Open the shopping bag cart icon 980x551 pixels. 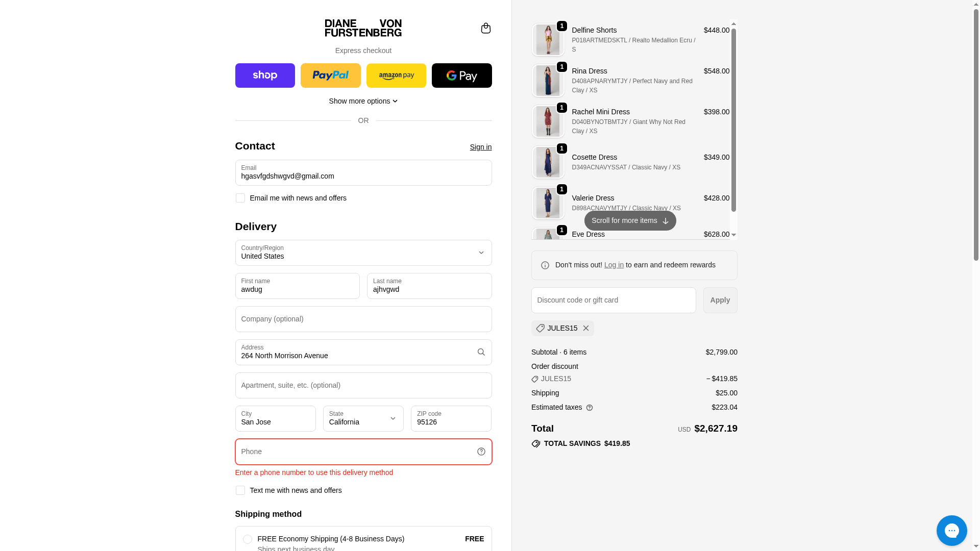485,28
